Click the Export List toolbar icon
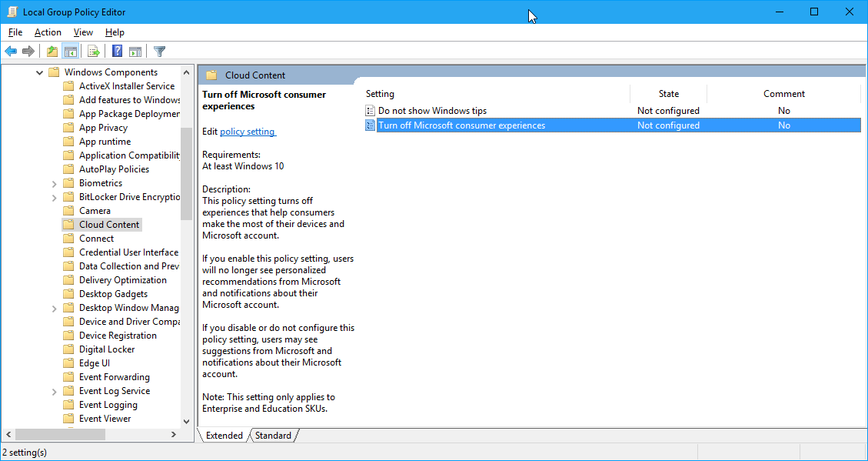Image resolution: width=868 pixels, height=461 pixels. pos(94,52)
